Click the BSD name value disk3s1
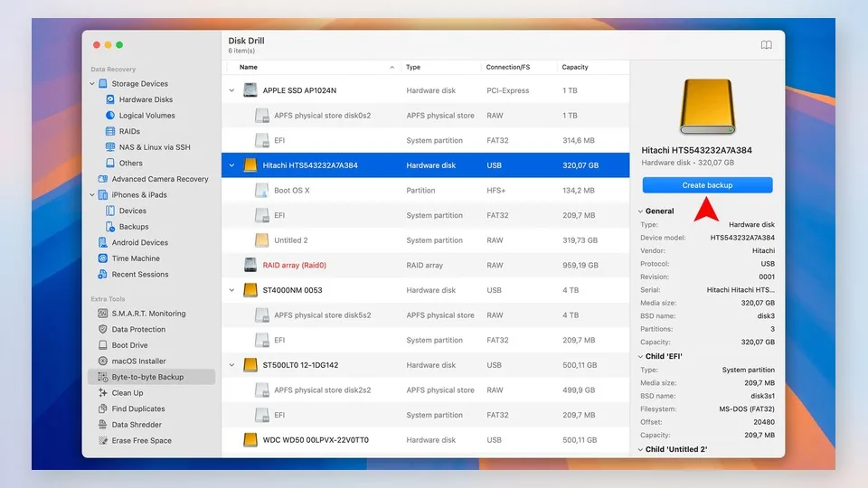This screenshot has height=488, width=868. (762, 396)
